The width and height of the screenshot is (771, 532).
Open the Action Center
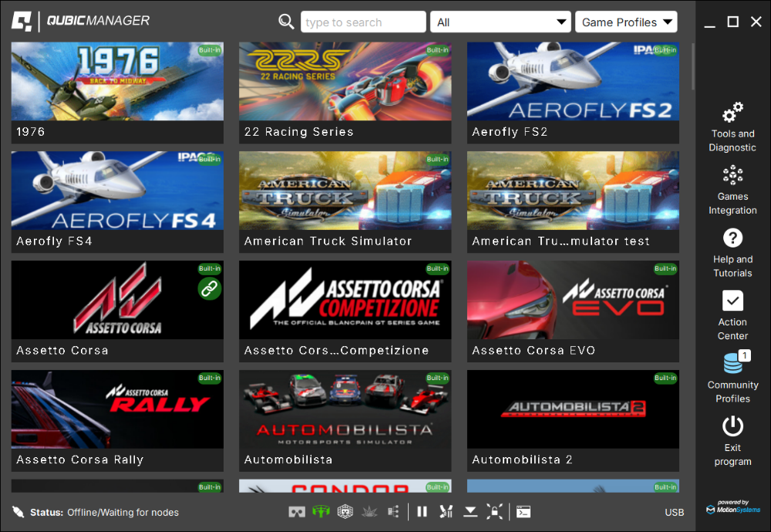[x=732, y=315]
